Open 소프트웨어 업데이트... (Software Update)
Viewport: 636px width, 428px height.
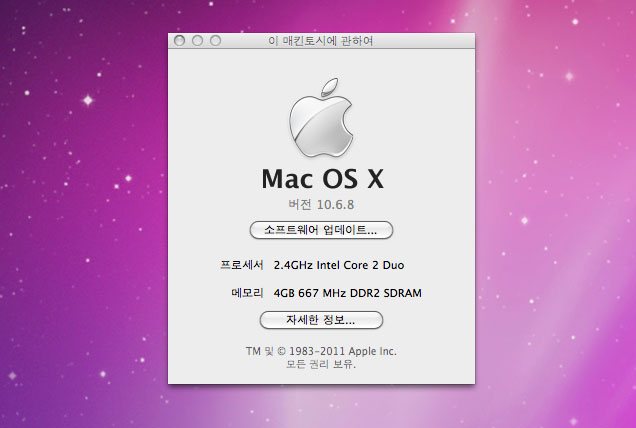pyautogui.click(x=321, y=230)
